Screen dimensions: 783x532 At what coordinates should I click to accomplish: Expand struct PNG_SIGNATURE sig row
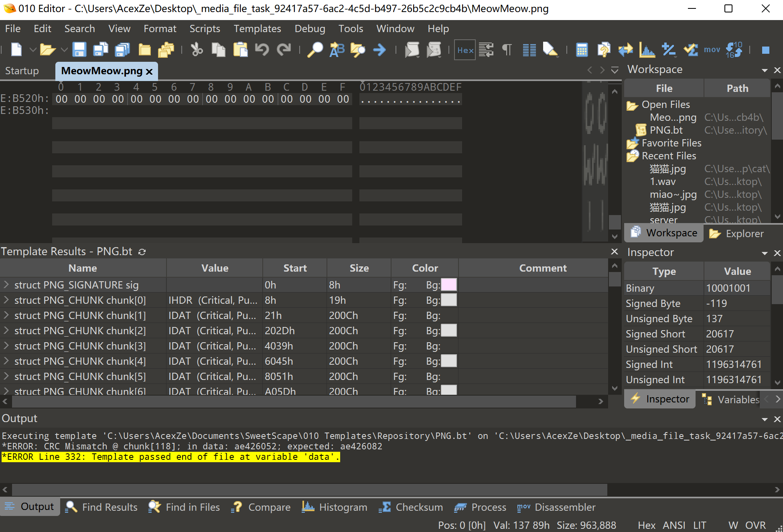[6, 284]
